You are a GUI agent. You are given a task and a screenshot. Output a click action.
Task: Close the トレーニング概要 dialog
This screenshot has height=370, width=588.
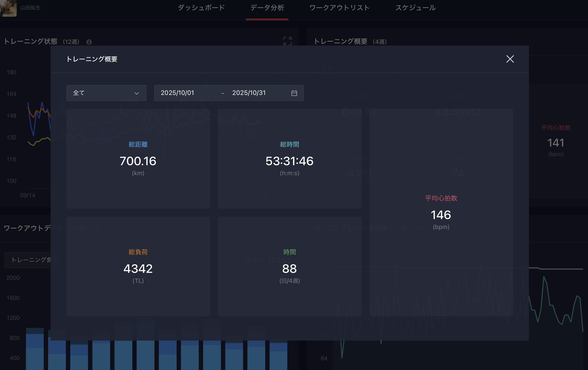[510, 59]
